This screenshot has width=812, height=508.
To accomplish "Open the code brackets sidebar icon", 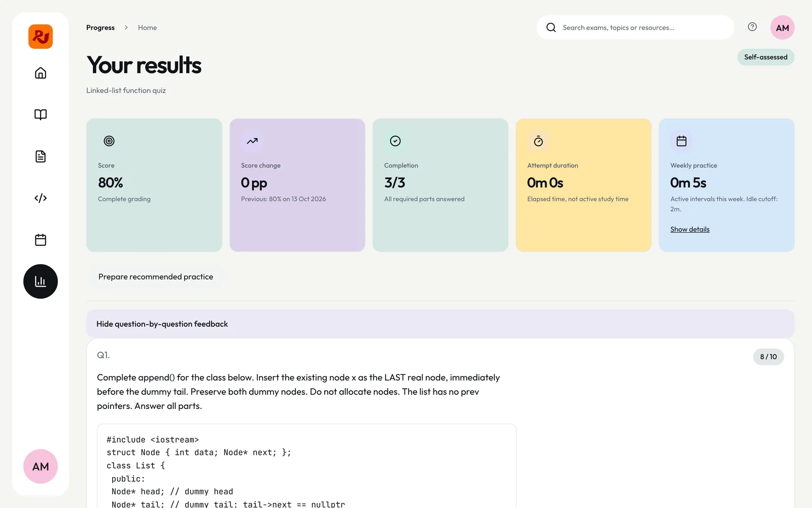I will [41, 198].
